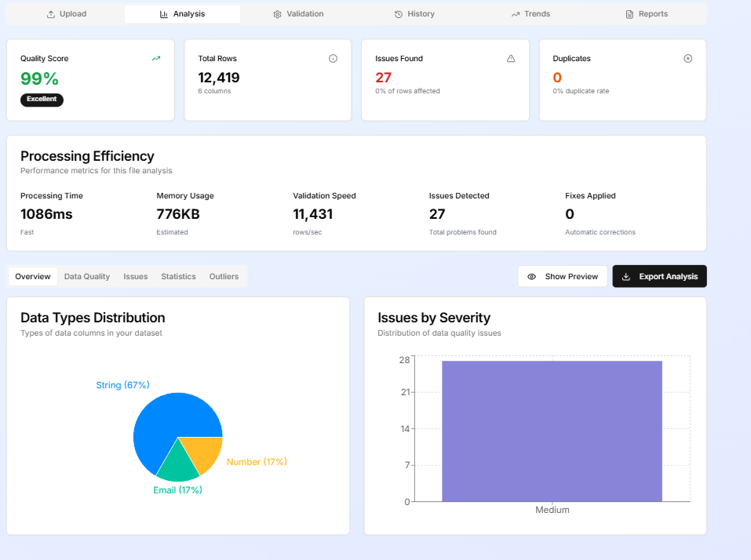The image size is (751, 560).
Task: Select the Statistics tab
Action: point(178,276)
